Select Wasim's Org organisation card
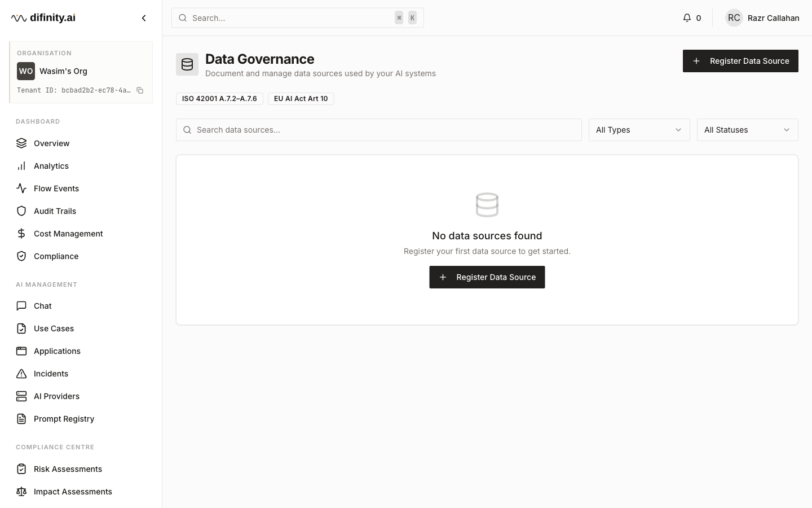The width and height of the screenshot is (812, 508). [81, 72]
